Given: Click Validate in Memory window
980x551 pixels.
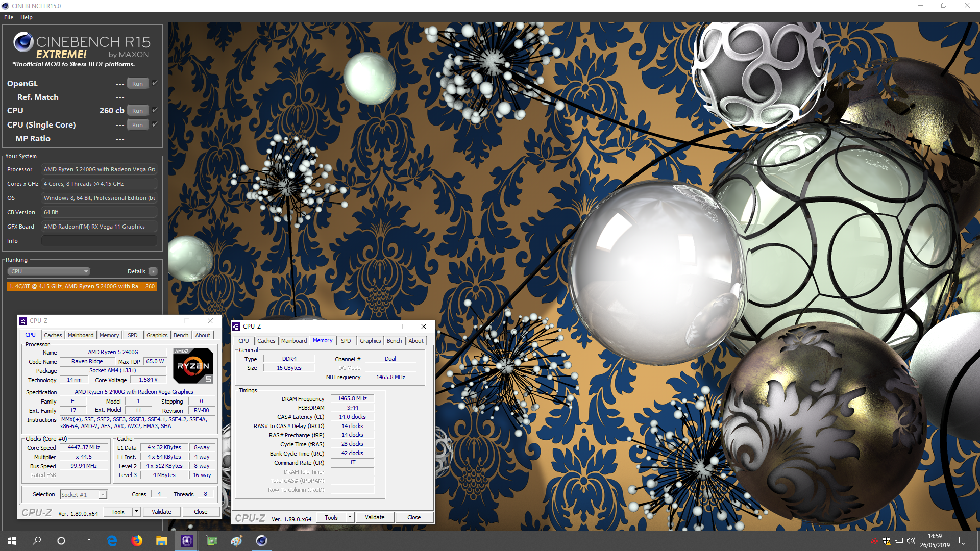Looking at the screenshot, I should tap(375, 517).
